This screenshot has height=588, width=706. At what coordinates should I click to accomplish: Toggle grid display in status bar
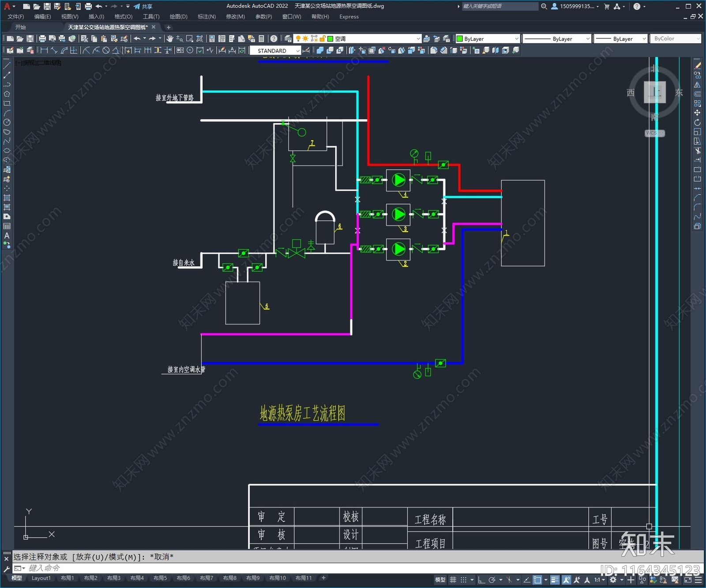(453, 580)
